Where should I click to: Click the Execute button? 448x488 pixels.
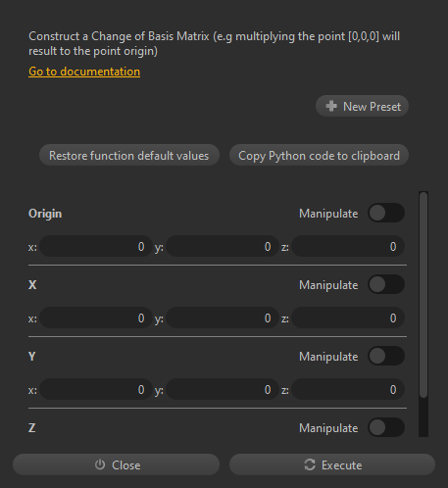(332, 464)
